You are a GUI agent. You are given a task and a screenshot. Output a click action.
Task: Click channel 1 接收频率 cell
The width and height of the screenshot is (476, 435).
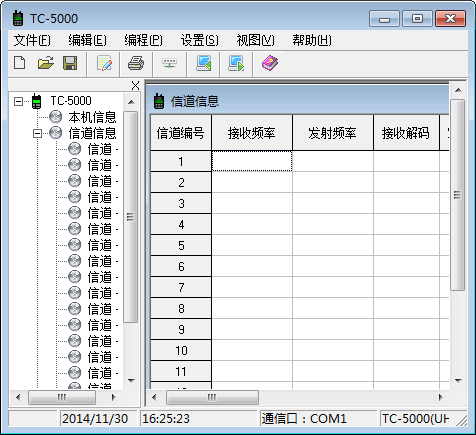point(252,161)
